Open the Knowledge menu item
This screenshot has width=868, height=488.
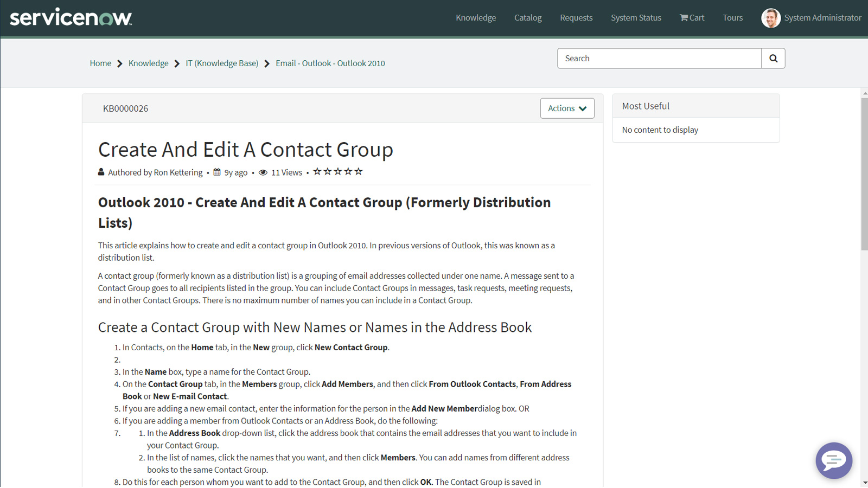(476, 18)
